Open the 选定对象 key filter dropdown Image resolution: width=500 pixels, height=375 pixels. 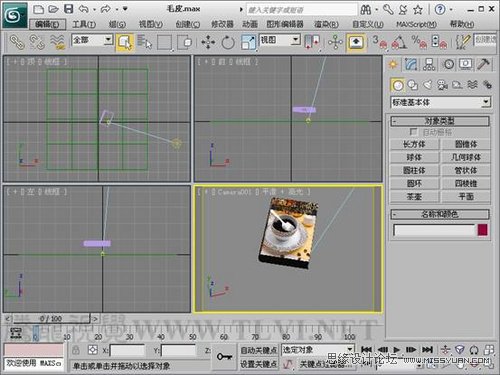click(350, 350)
